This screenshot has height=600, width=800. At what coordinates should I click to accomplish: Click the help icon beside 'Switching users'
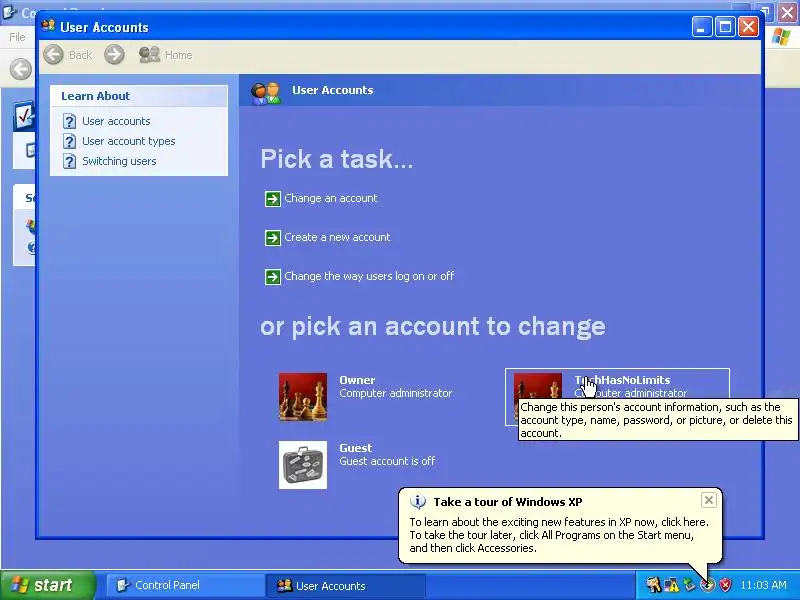pos(69,161)
